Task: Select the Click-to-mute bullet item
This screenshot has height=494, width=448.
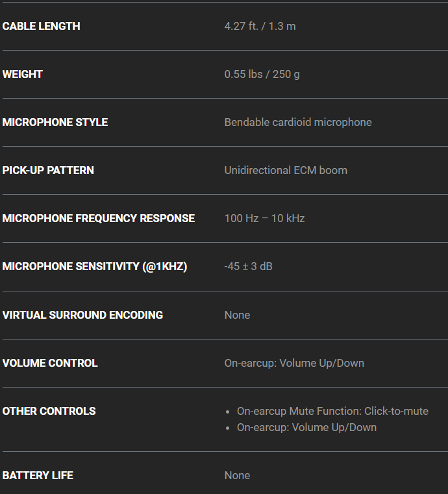Action: tap(332, 412)
